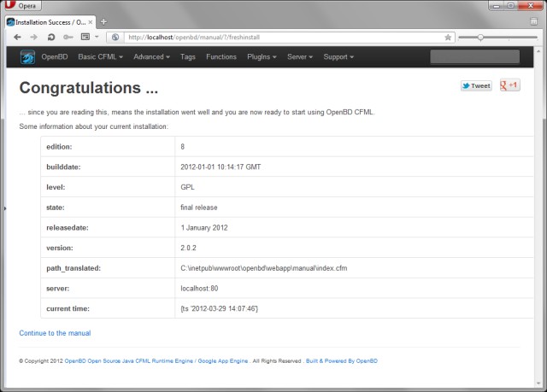Click the page scrollbar down arrow

click(538, 383)
